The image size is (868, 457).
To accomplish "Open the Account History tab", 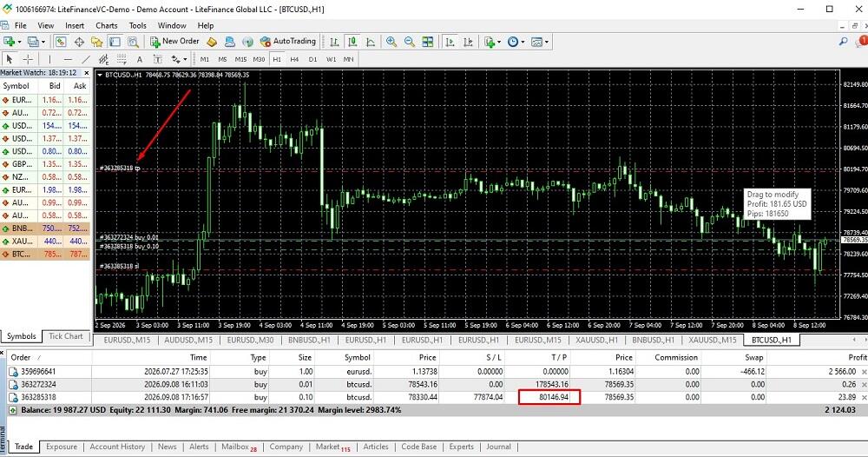I will 117,447.
